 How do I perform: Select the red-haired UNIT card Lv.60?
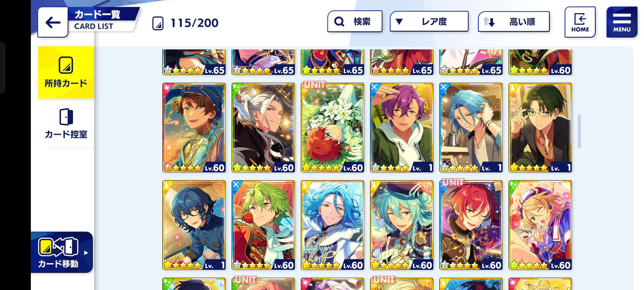point(471,225)
